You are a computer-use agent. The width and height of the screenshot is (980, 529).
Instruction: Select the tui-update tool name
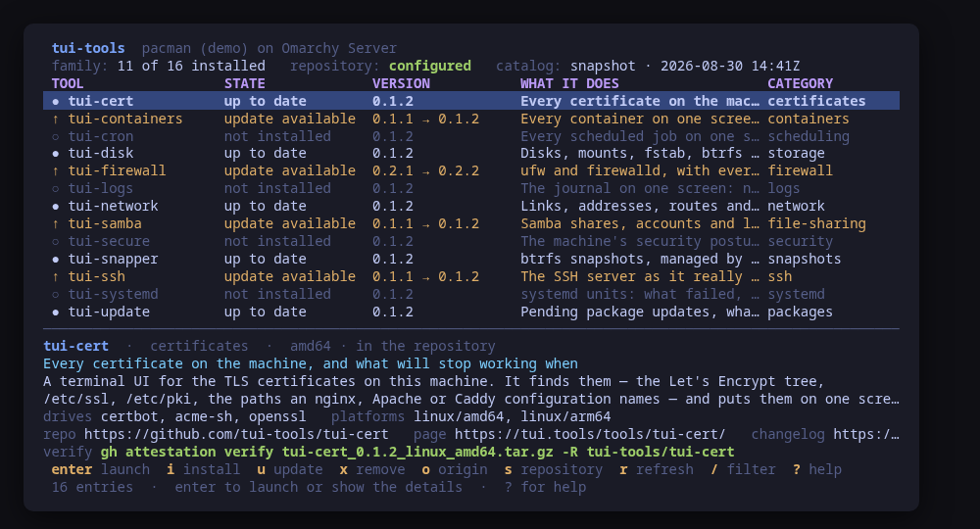click(x=109, y=312)
